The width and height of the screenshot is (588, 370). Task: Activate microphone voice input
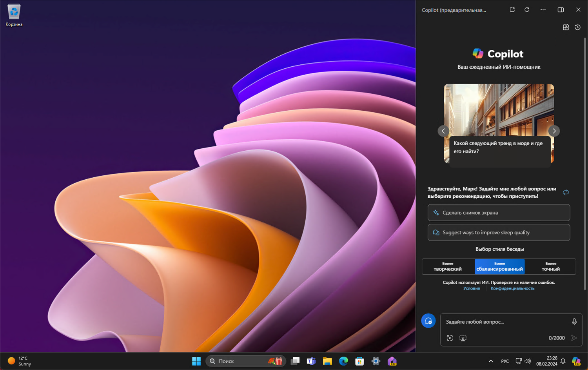[x=574, y=322]
